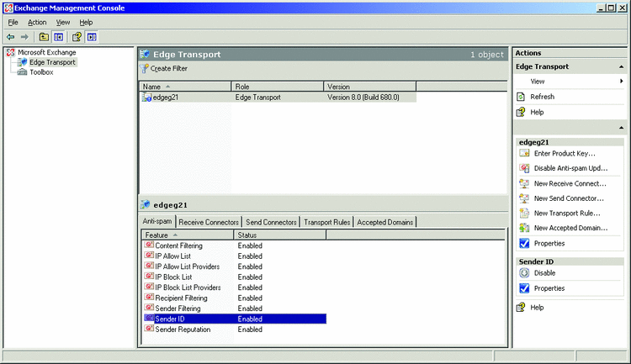
Task: Select the Sender Filtering row
Action: click(x=235, y=309)
